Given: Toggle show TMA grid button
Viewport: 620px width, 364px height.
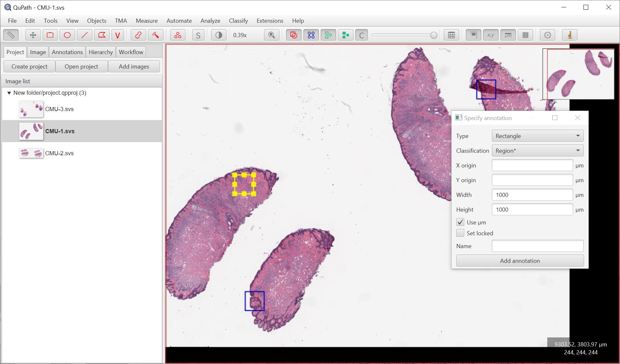Looking at the screenshot, I should (x=311, y=35).
